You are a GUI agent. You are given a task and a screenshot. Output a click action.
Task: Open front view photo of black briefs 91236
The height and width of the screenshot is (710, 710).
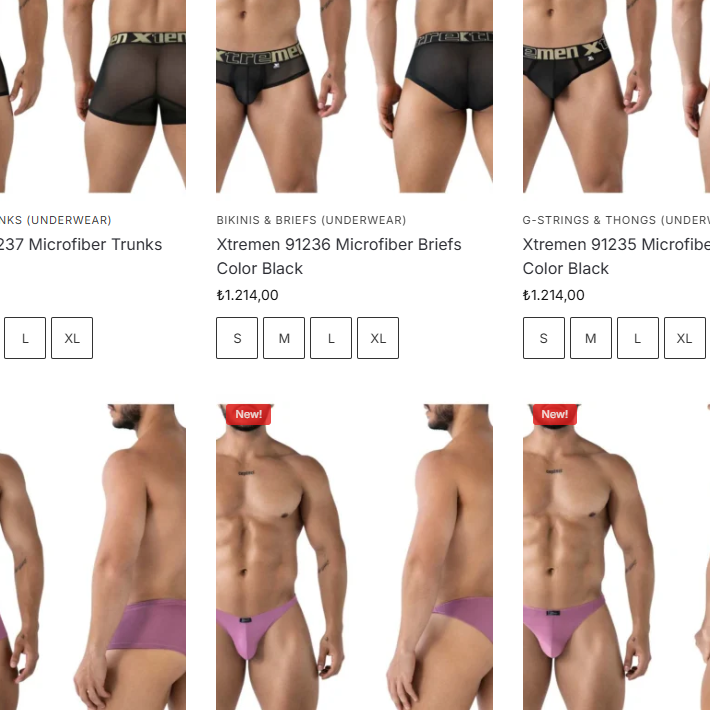pyautogui.click(x=285, y=96)
